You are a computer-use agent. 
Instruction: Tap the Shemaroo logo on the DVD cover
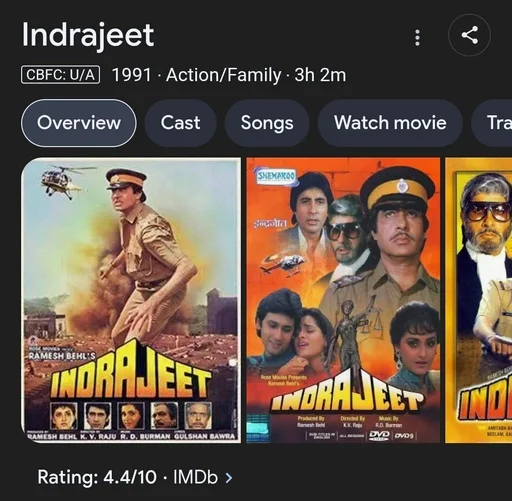tap(276, 176)
